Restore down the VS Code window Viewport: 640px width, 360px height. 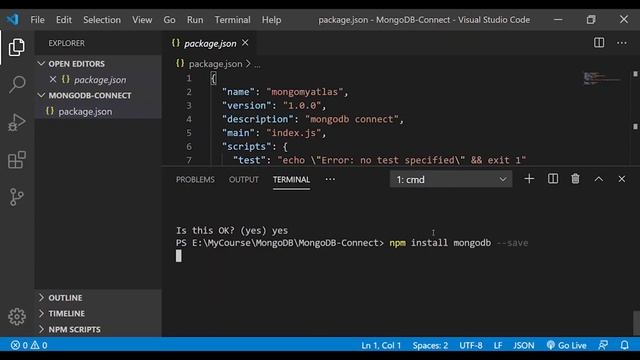pyautogui.click(x=591, y=19)
